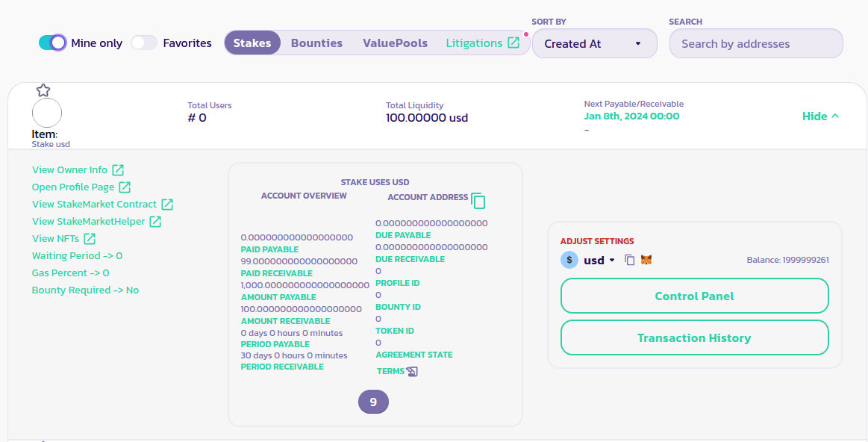Click the Transaction History button
Image resolution: width=868 pixels, height=442 pixels.
[694, 337]
